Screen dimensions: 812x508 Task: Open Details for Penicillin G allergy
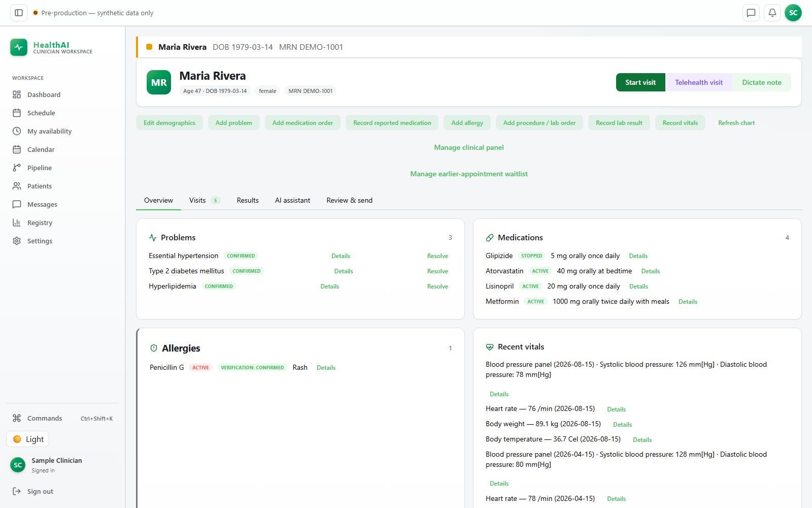326,368
